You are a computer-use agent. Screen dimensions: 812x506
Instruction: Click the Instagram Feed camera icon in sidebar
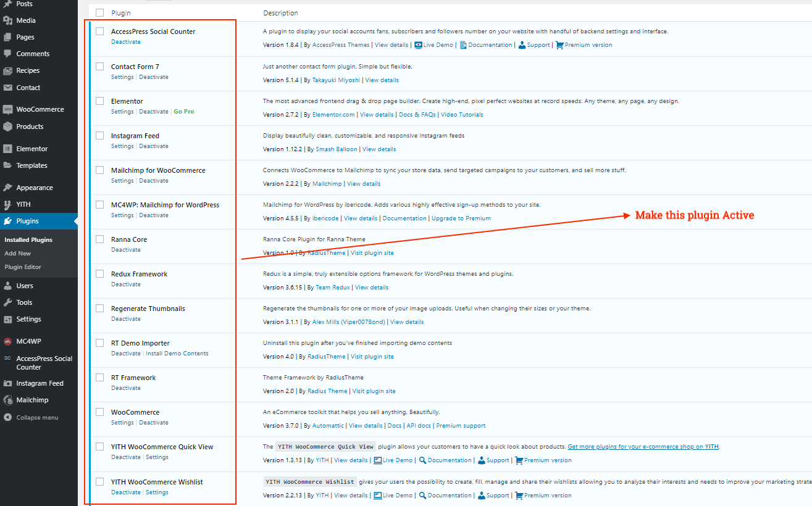(7, 383)
